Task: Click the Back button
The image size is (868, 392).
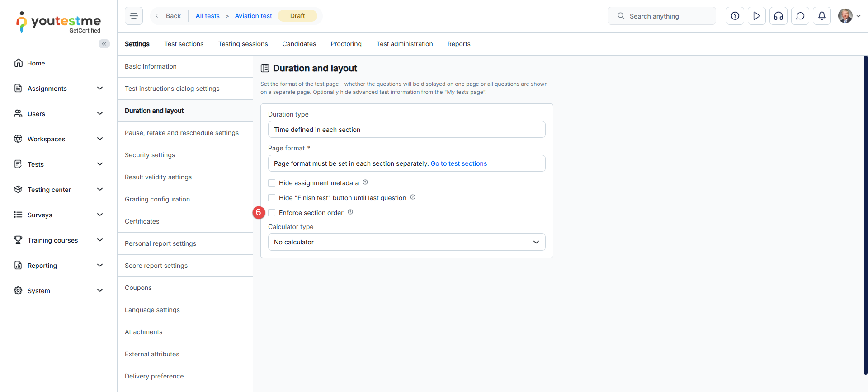Action: 169,16
